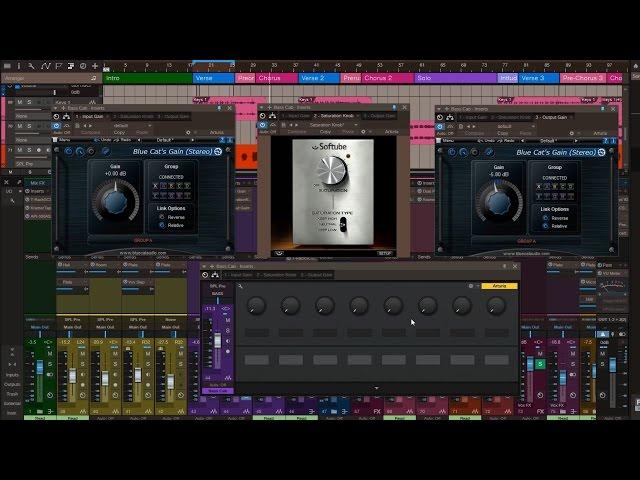Click the FX icon on Vox FX channel
The height and width of the screenshot is (480, 640).
click(x=540, y=411)
